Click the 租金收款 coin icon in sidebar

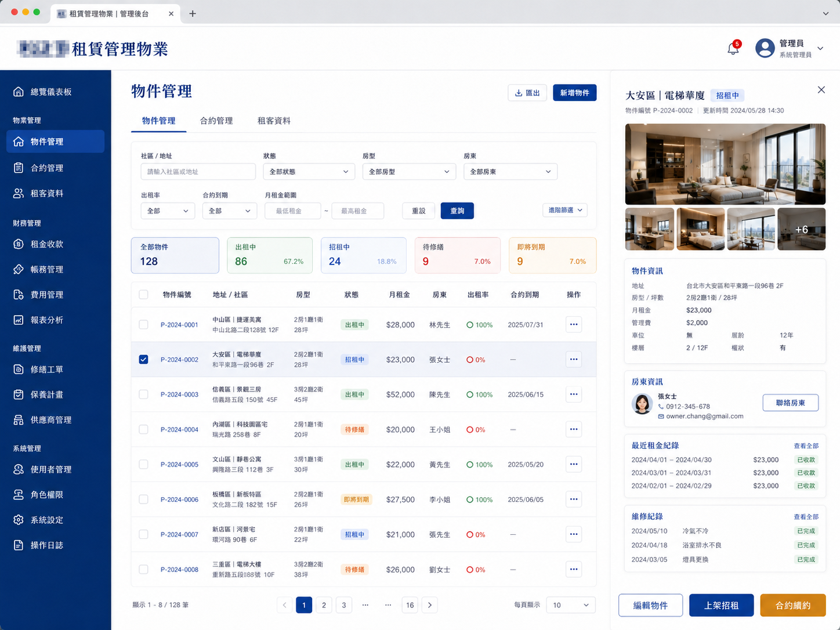click(19, 244)
